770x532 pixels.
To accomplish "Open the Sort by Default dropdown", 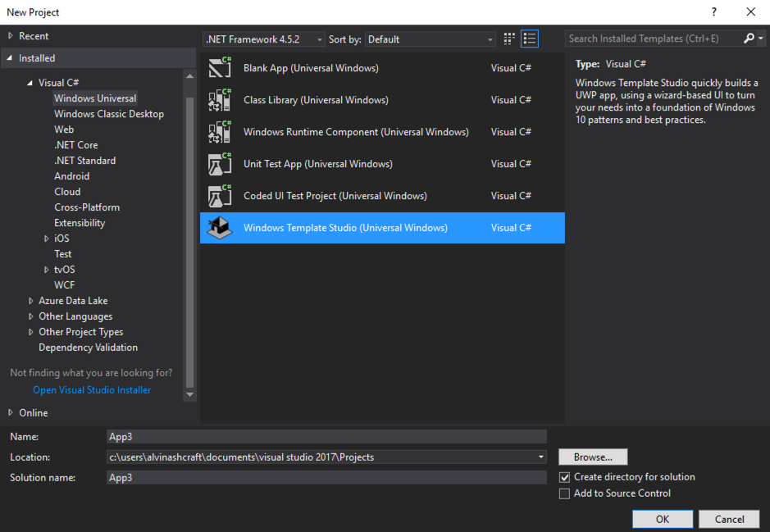I will tap(431, 39).
